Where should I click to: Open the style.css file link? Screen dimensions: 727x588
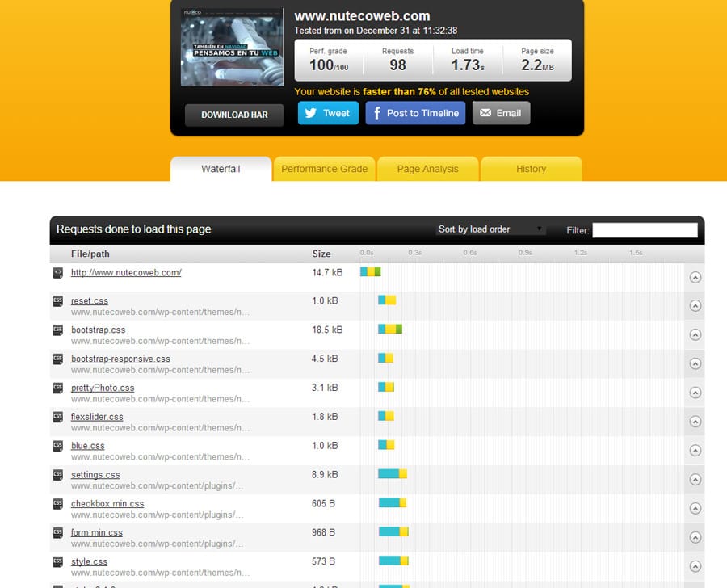pyautogui.click(x=89, y=561)
